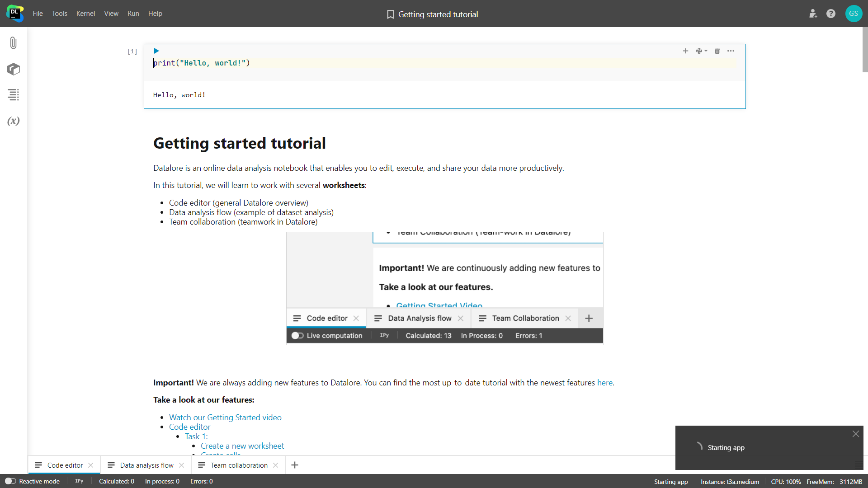This screenshot has height=488, width=868.
Task: Show the table of contents panel
Action: click(x=13, y=94)
